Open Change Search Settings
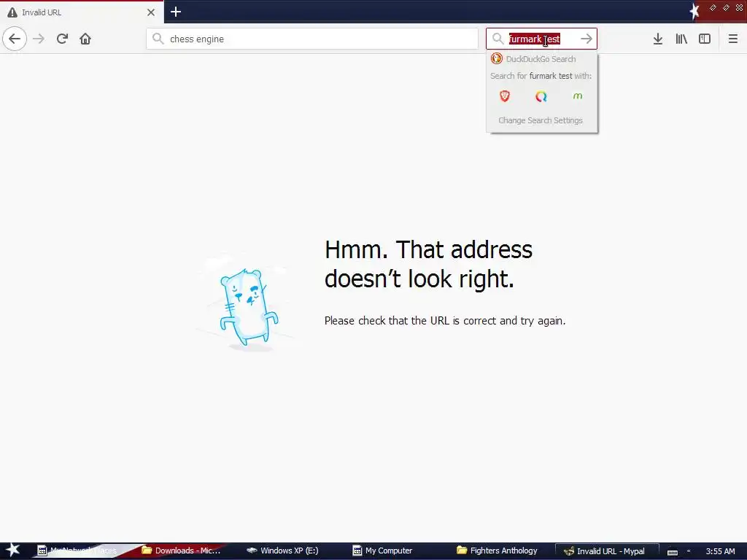The height and width of the screenshot is (560, 747). (541, 120)
